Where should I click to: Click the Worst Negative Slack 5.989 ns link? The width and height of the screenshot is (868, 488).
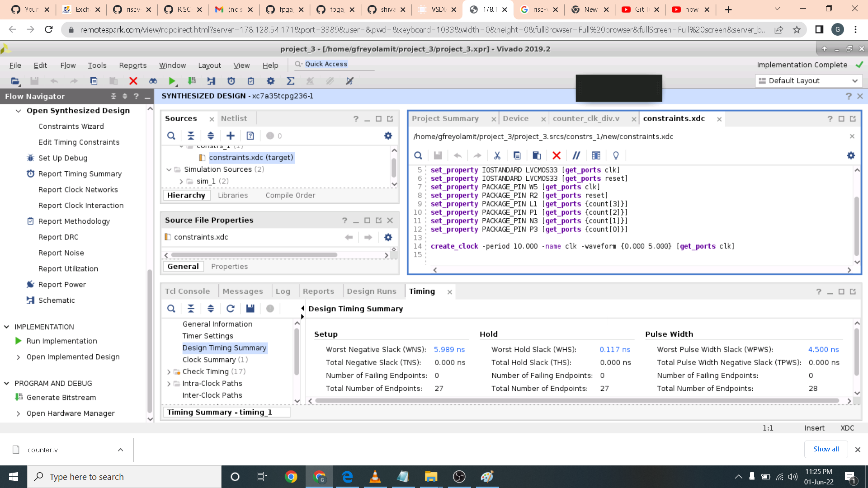pos(449,349)
